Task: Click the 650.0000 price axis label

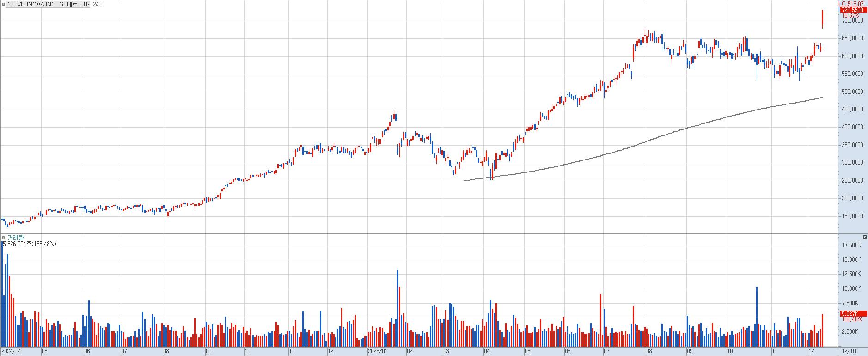Action: click(x=853, y=38)
